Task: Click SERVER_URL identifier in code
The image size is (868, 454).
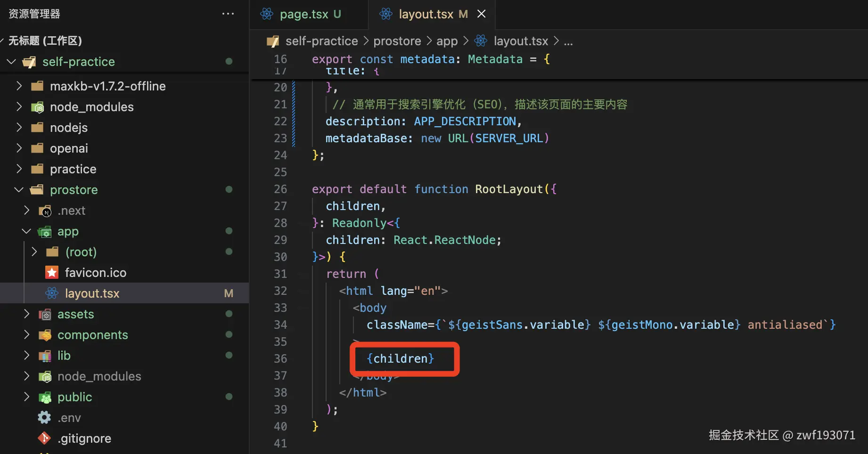Action: tap(509, 138)
